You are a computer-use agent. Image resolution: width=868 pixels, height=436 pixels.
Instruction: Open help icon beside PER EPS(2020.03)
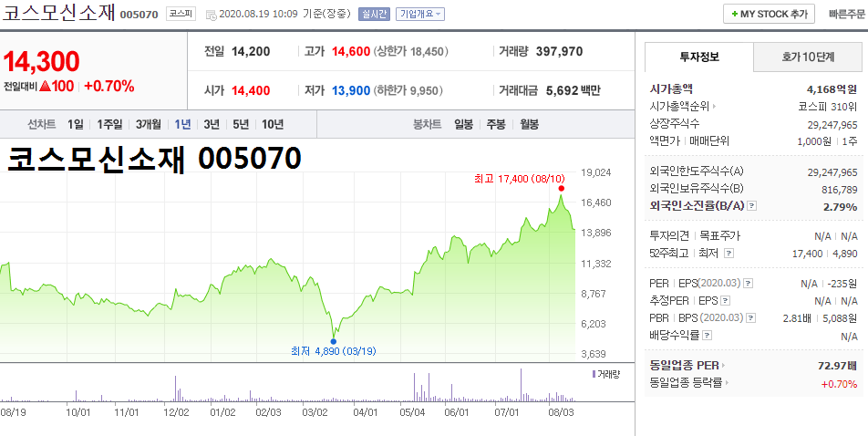pyautogui.click(x=749, y=284)
